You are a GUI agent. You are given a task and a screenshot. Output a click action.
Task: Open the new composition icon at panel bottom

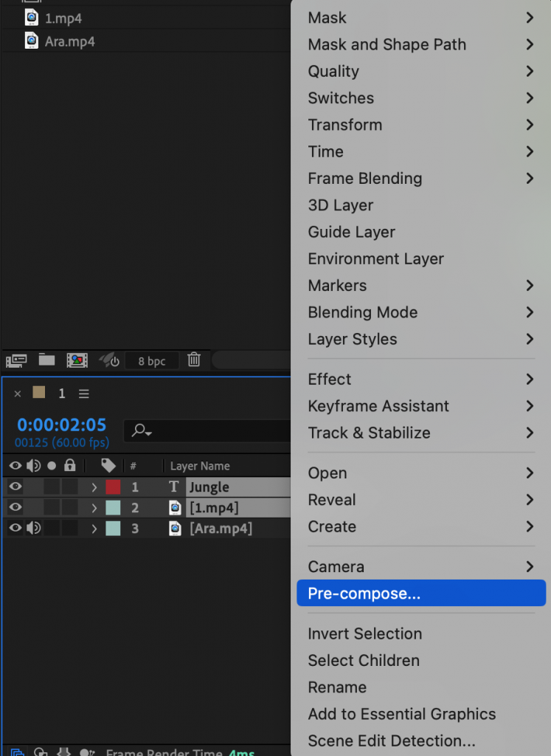point(77,360)
